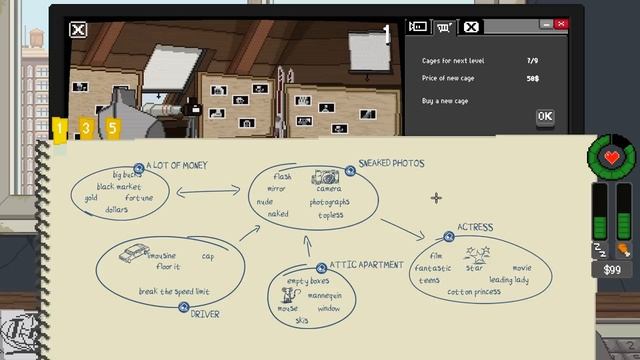Click 'break the speed limit' phrase

coord(174,291)
